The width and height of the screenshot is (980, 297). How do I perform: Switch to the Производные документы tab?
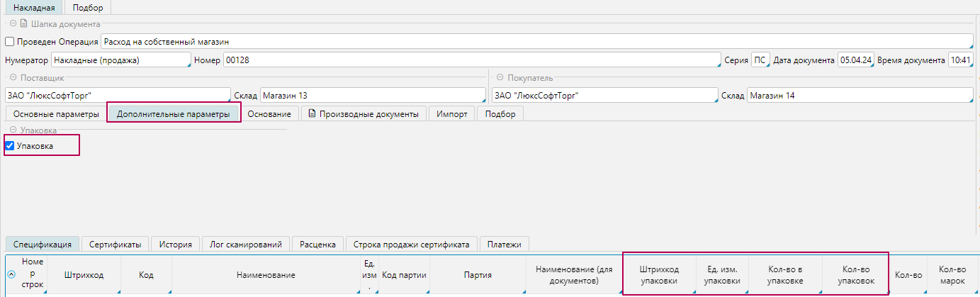click(x=364, y=114)
